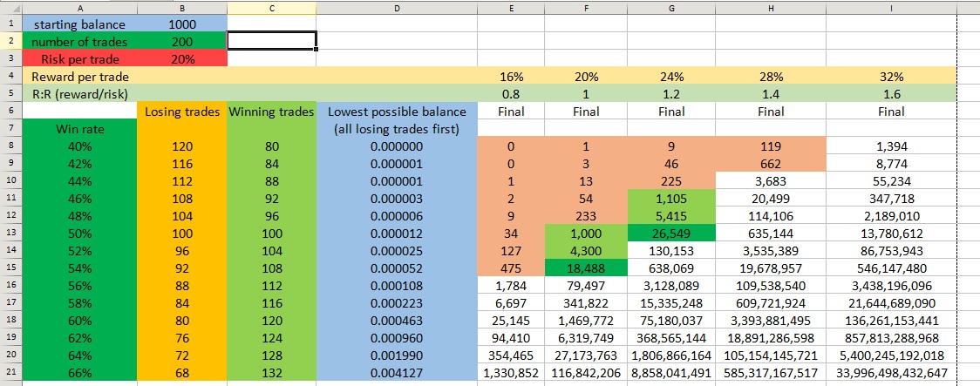Select the green cell 1,000
Screen dimensions: 980x386
click(x=586, y=234)
